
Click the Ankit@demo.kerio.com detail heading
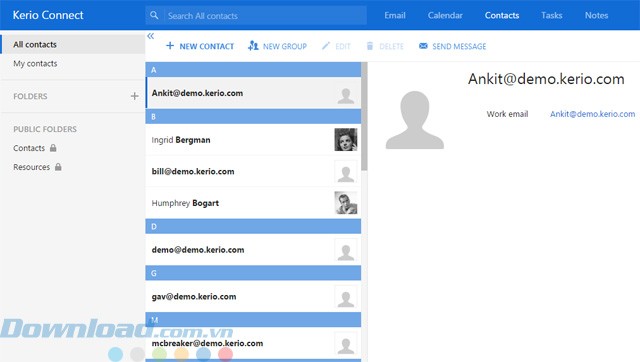(546, 79)
